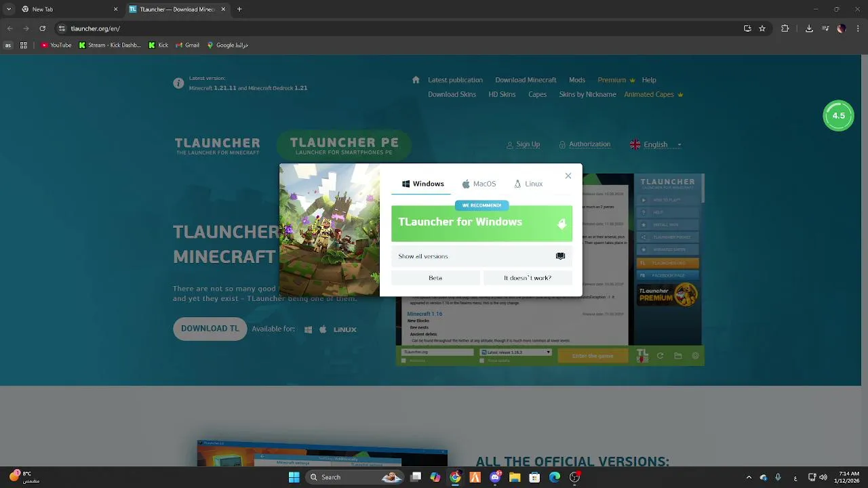
Task: Open Microsoft Store from the taskbar
Action: 534,477
